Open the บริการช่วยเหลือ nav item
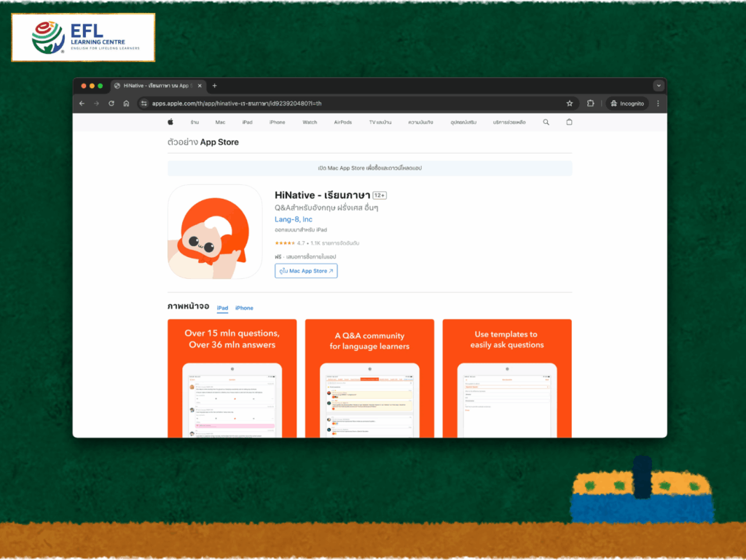This screenshot has height=560, width=746. coord(509,122)
